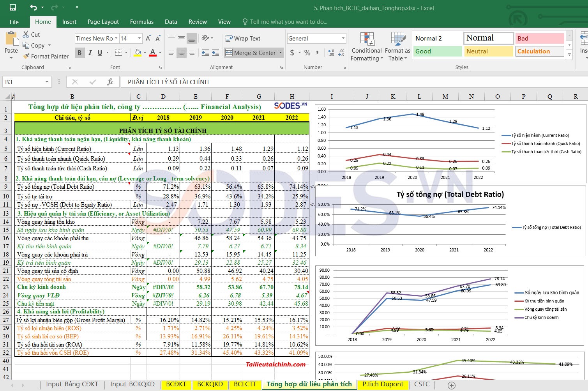Image resolution: width=588 pixels, height=391 pixels.
Task: Toggle Italic formatting
Action: (x=90, y=53)
